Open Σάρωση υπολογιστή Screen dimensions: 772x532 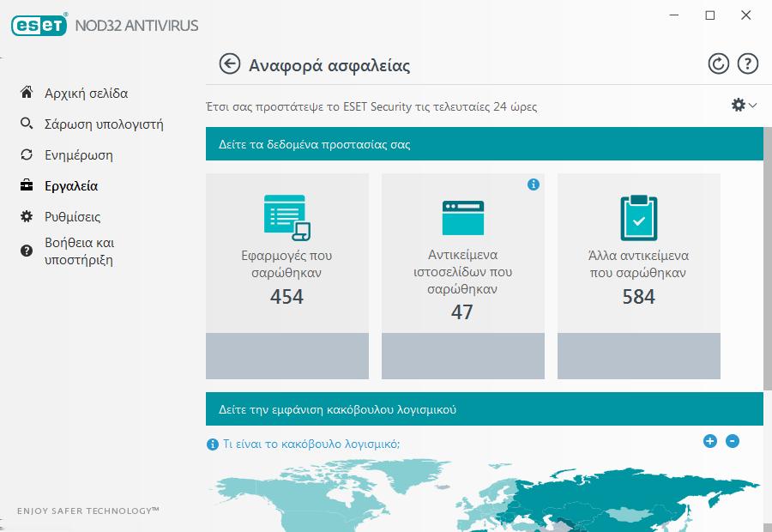(104, 124)
